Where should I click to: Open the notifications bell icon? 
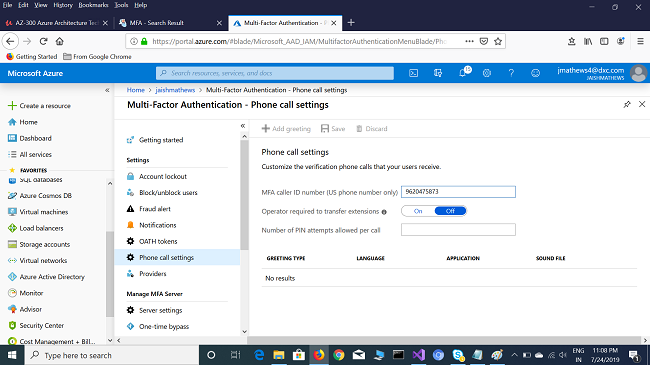463,73
